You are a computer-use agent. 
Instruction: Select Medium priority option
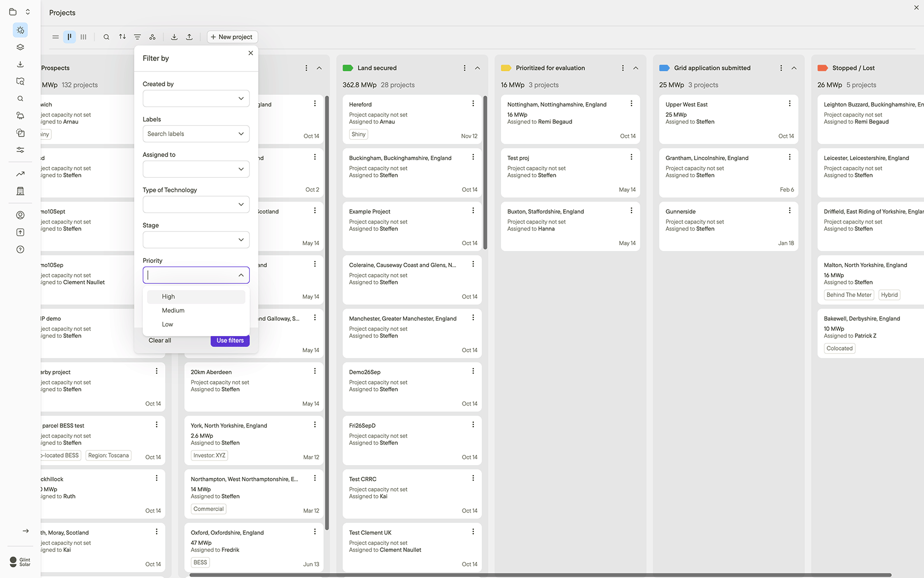tap(173, 310)
